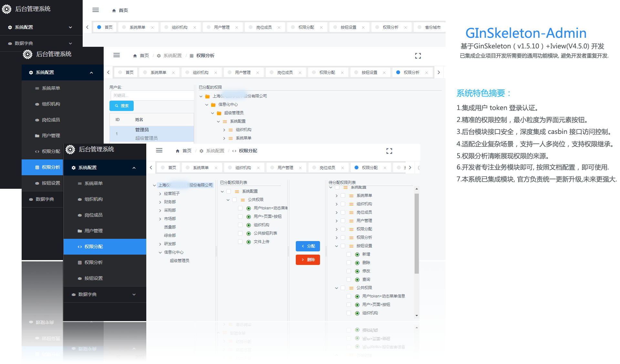This screenshot has height=364, width=620.
Task: Check 公共权限 checkbox in 已分配权限列表
Action: pos(234,200)
